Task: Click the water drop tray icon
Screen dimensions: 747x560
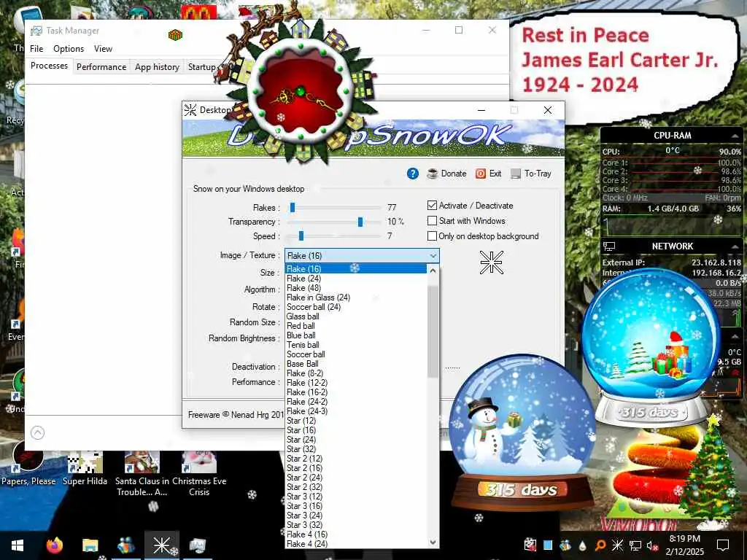Action: point(583,545)
